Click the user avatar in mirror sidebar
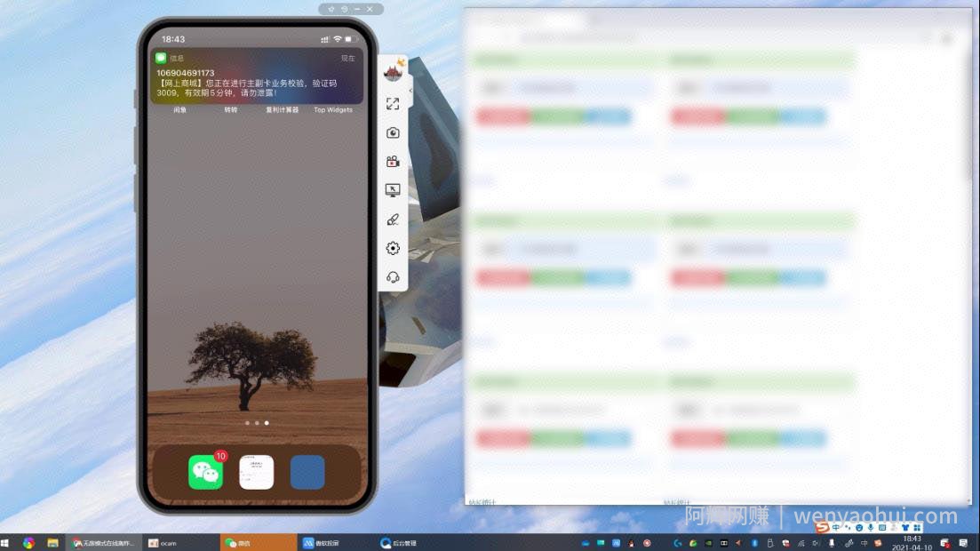Viewport: 980px width, 551px height. click(x=393, y=72)
